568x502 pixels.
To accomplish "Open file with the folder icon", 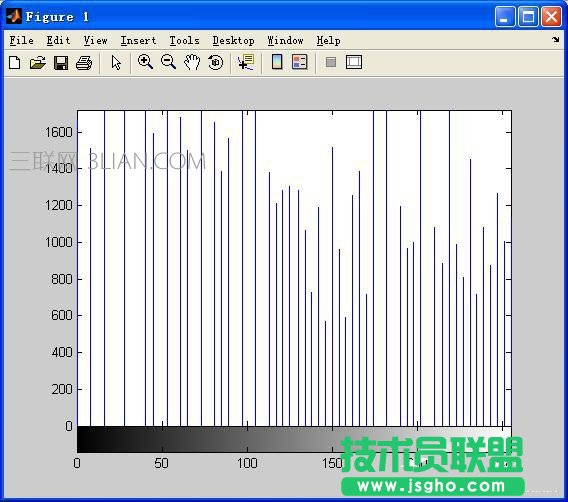I will coord(38,63).
